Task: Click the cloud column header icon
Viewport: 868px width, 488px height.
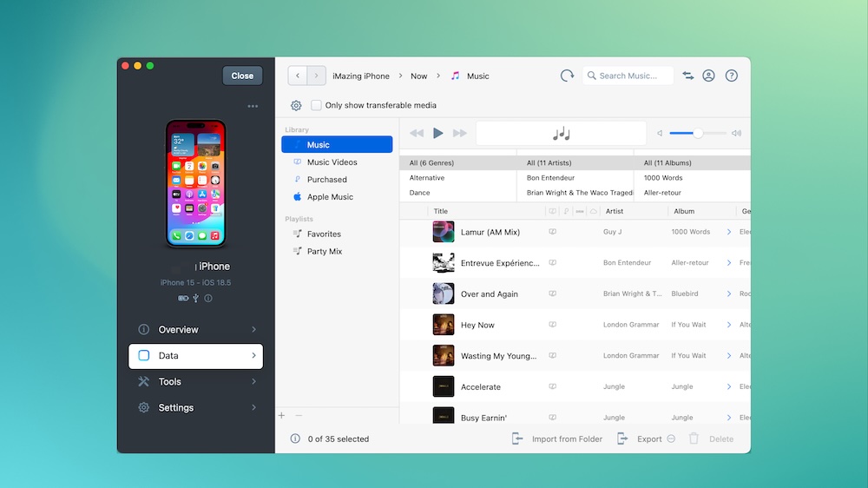Action: (x=594, y=211)
